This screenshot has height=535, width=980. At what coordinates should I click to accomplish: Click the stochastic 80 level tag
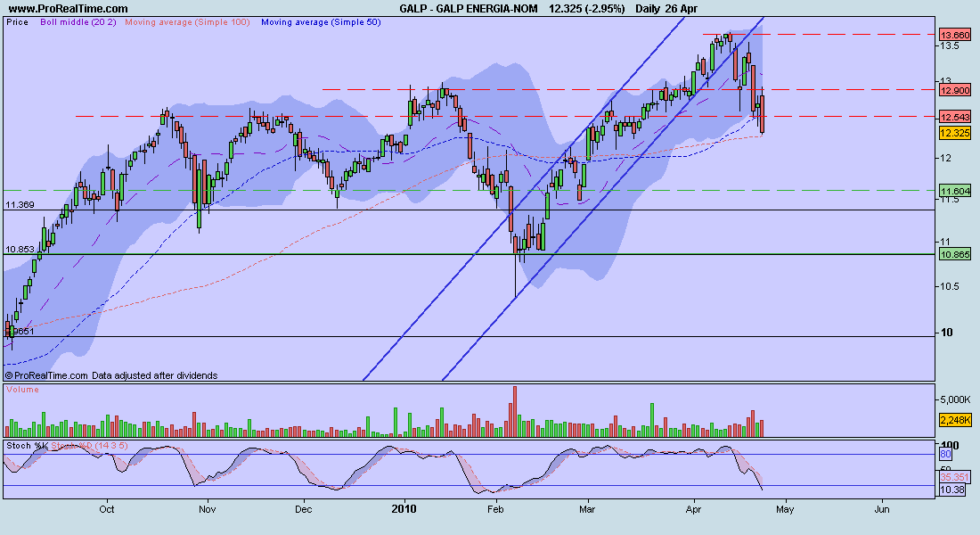(945, 454)
